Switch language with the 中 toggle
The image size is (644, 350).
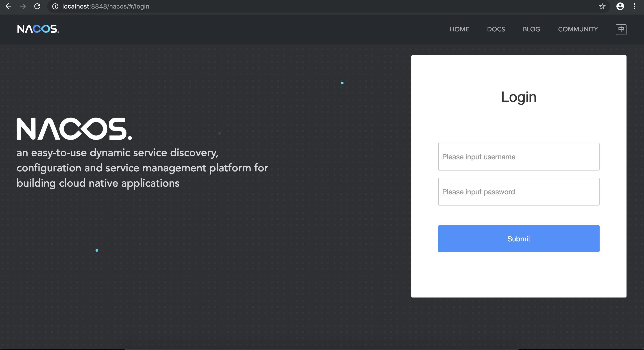click(x=621, y=29)
